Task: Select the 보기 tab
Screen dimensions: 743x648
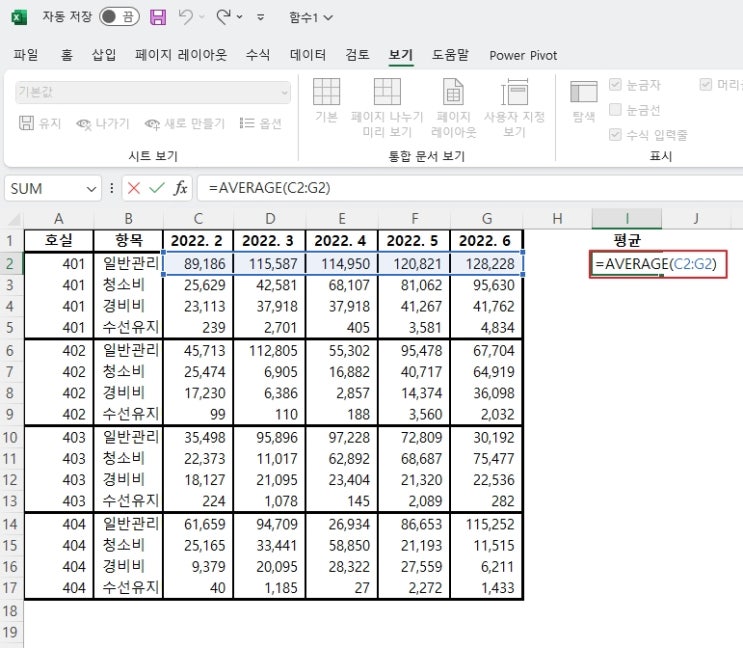Action: click(401, 55)
